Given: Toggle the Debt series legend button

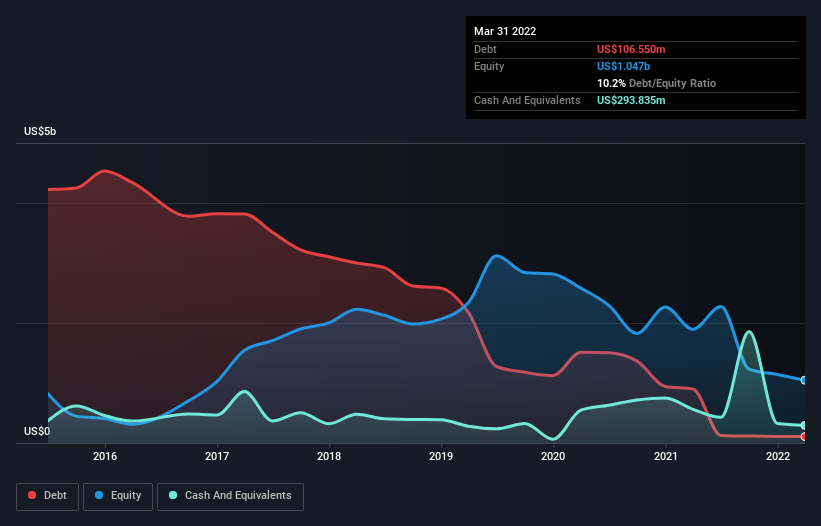Looking at the screenshot, I should 47,496.
